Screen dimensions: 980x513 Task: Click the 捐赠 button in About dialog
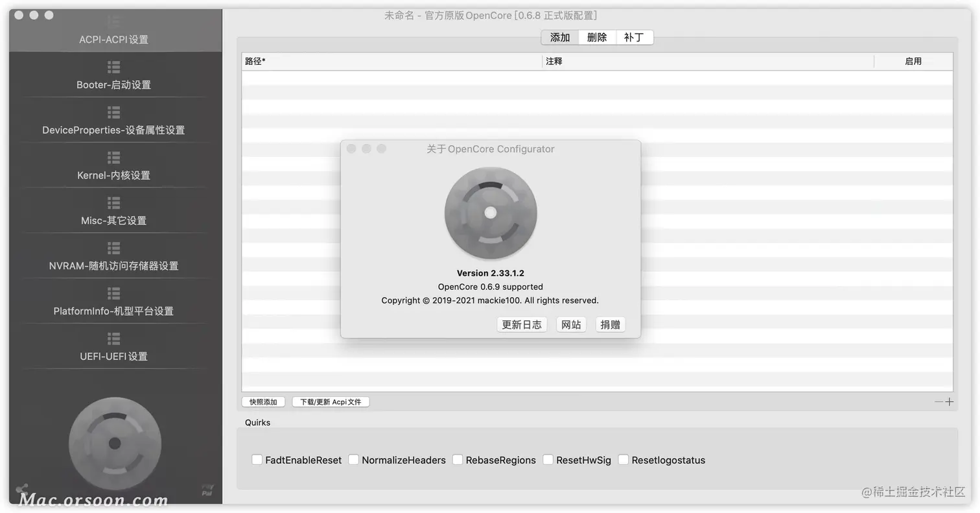(x=611, y=324)
